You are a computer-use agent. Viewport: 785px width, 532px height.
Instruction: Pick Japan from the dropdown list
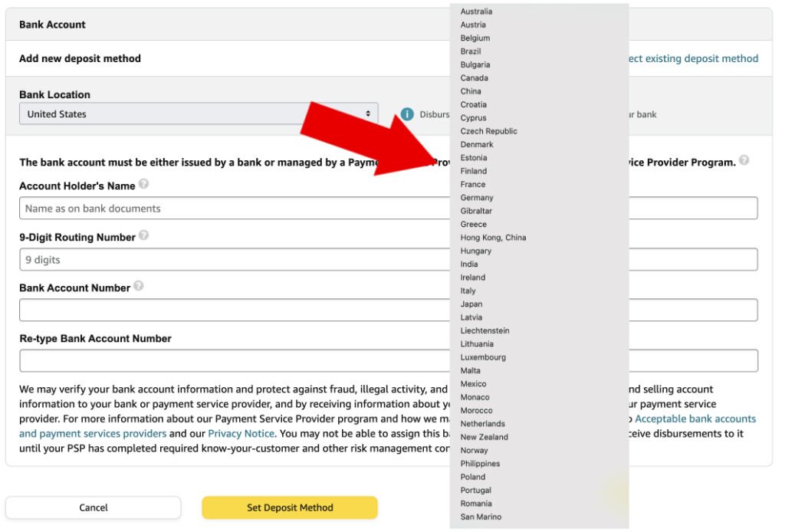(471, 304)
